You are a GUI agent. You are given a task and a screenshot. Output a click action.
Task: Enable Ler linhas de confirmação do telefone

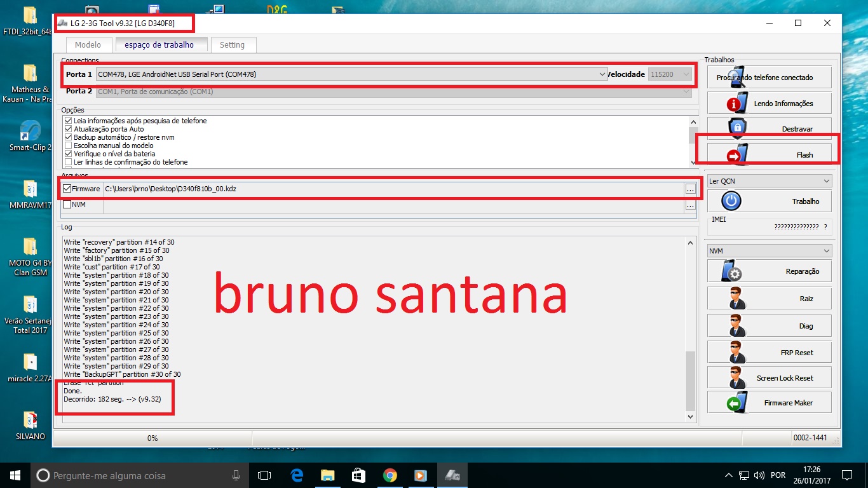point(69,162)
